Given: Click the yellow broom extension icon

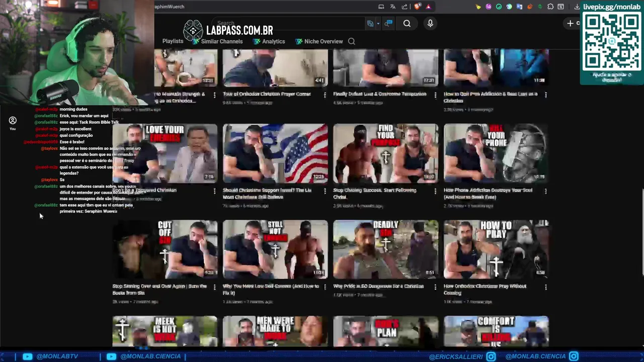Looking at the screenshot, I should click(x=478, y=7).
